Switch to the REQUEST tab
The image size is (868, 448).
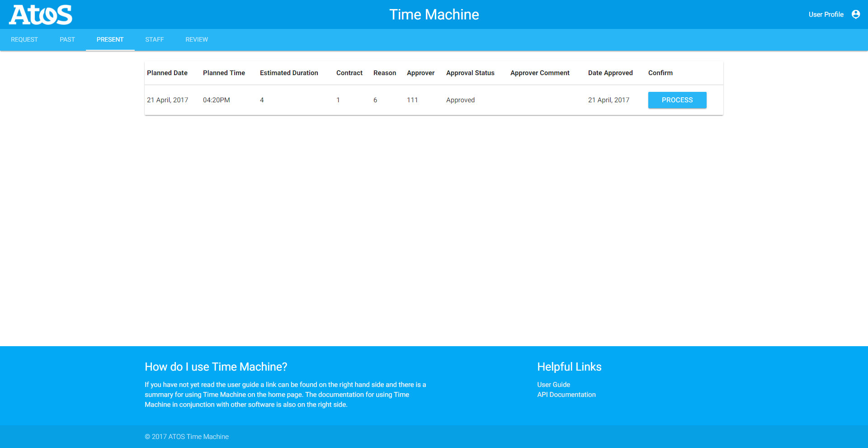click(24, 40)
